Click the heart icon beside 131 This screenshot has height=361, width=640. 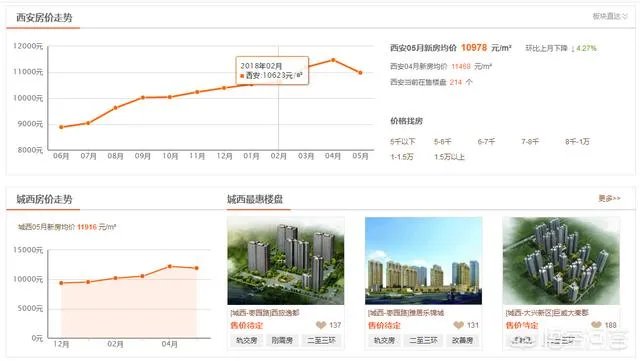tap(458, 325)
